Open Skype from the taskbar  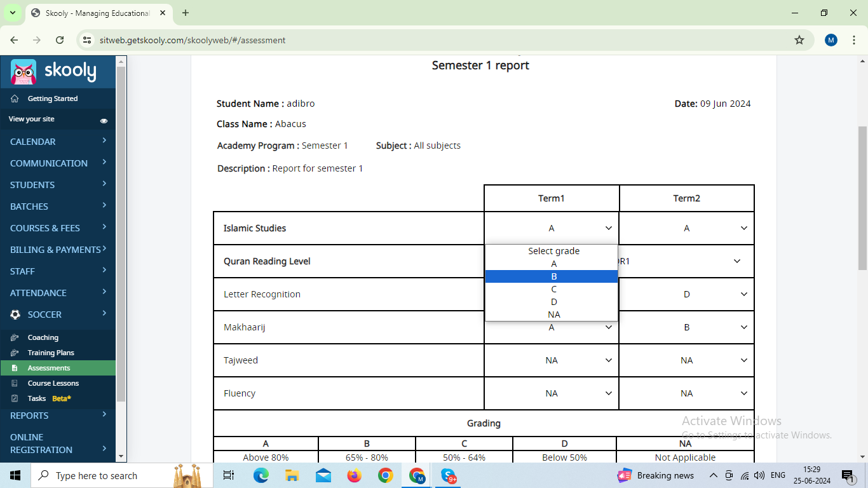coord(449,475)
